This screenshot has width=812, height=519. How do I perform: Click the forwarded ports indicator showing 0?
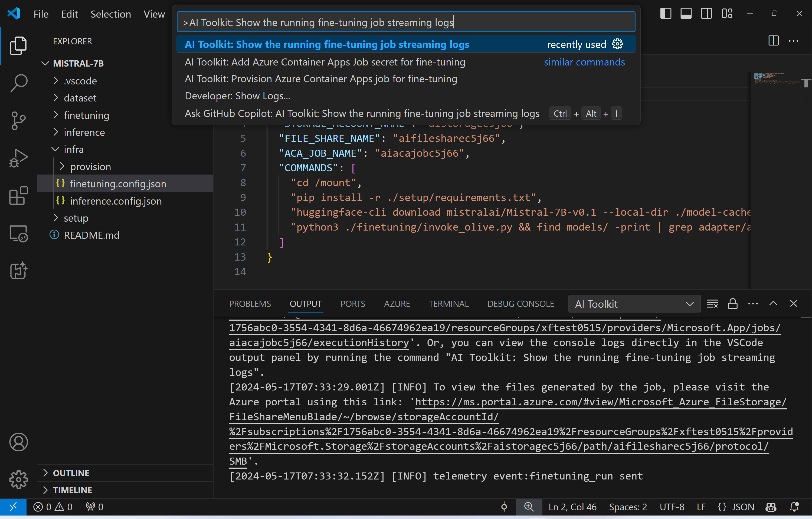pyautogui.click(x=94, y=507)
